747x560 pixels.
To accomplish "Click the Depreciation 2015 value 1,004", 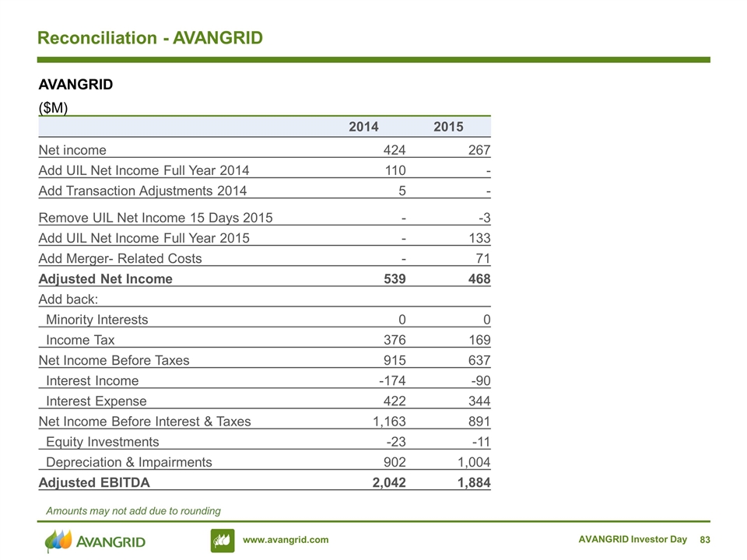I will coord(474,462).
